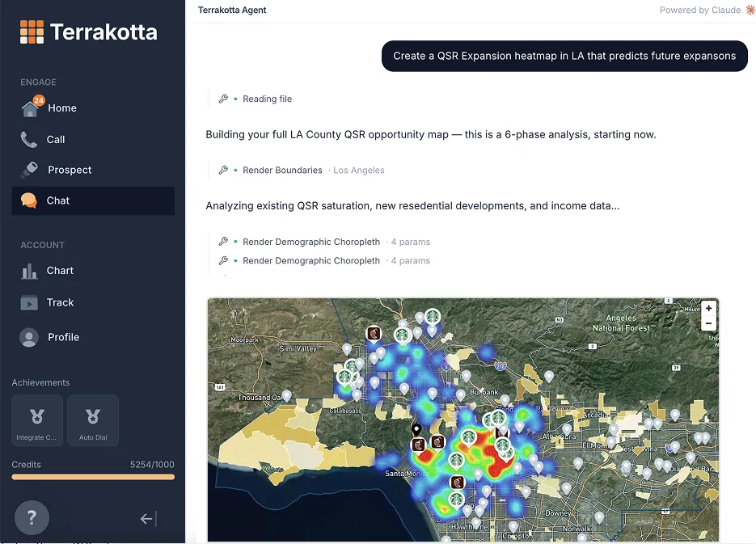Image resolution: width=756 pixels, height=544 pixels.
Task: Click the Profile avatar icon
Action: coord(29,337)
